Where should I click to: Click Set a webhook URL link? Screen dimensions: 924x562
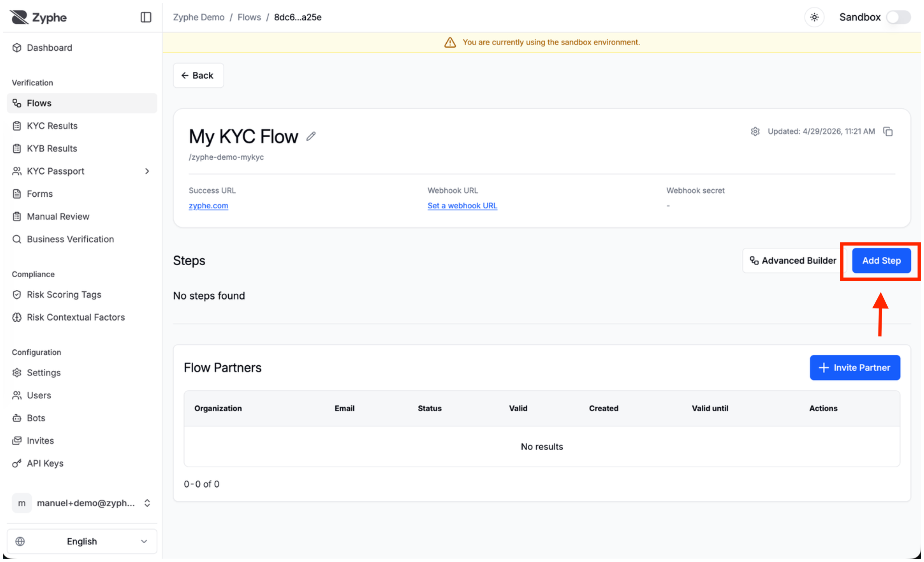(462, 205)
